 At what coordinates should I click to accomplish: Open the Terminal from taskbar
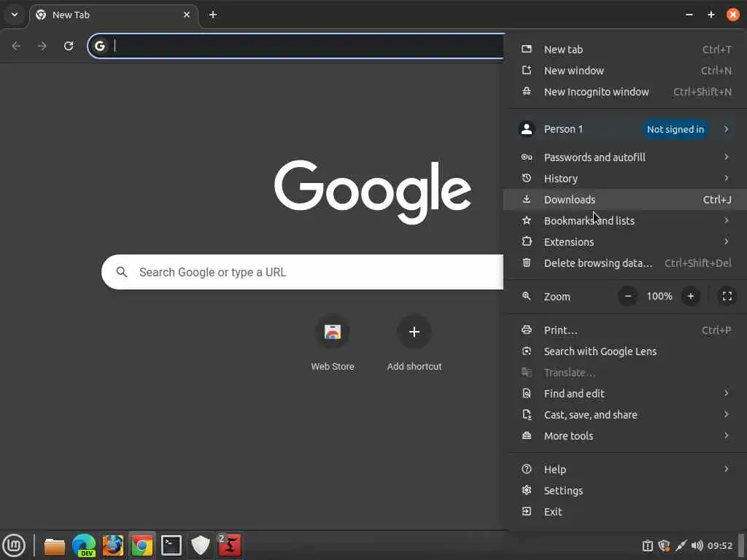[171, 545]
